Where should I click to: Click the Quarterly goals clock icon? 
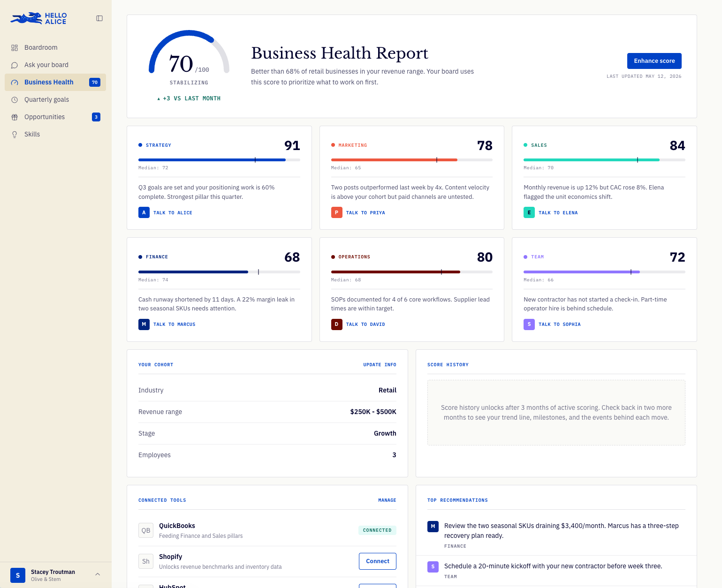tap(15, 100)
